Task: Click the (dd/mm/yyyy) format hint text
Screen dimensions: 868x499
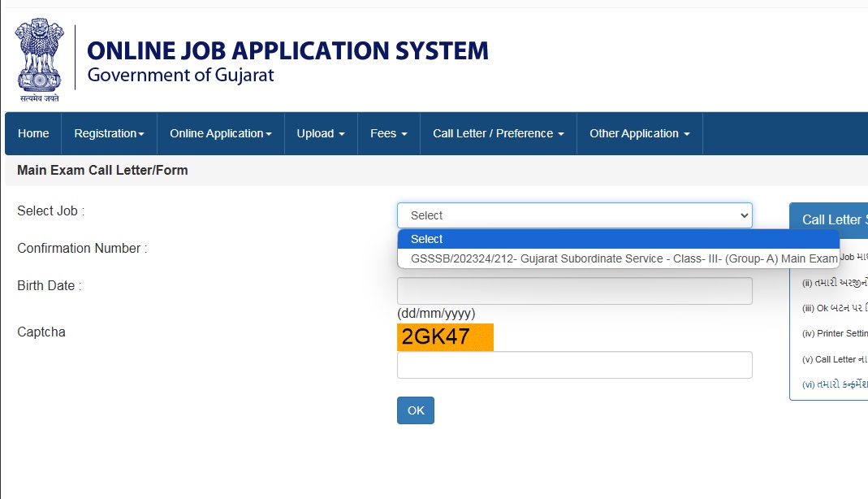Action: click(436, 314)
